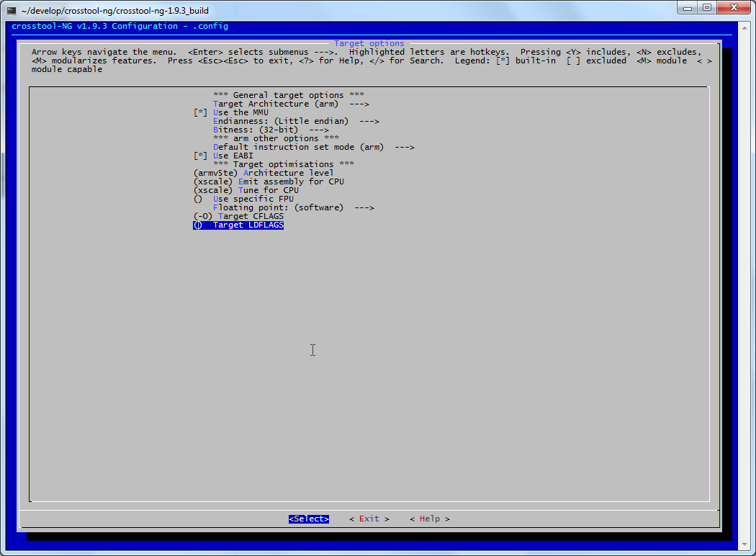Select the Architecture level (armv5te) entry
756x556 pixels.
pyautogui.click(x=264, y=173)
